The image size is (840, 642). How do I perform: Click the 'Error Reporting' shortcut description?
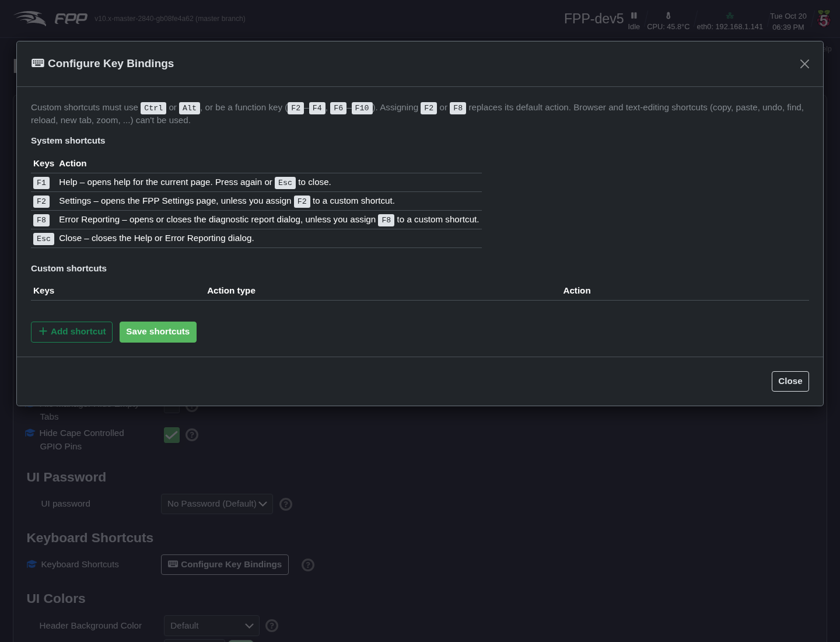click(269, 219)
